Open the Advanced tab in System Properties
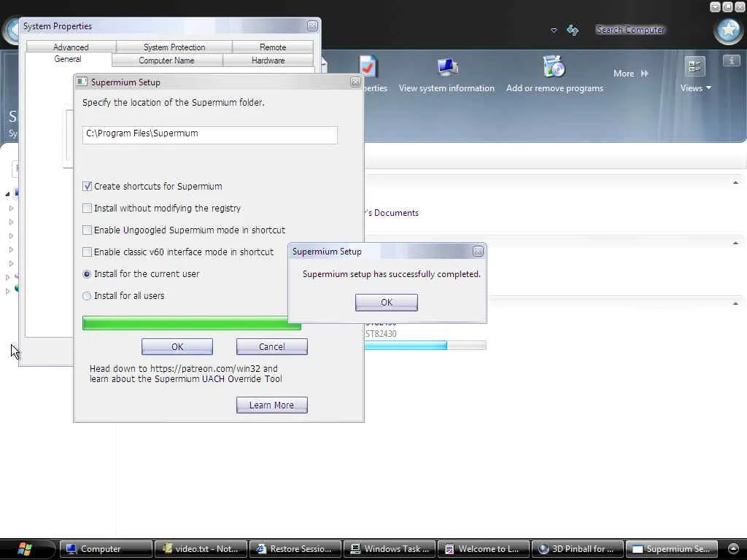Image resolution: width=747 pixels, height=560 pixels. click(x=71, y=47)
